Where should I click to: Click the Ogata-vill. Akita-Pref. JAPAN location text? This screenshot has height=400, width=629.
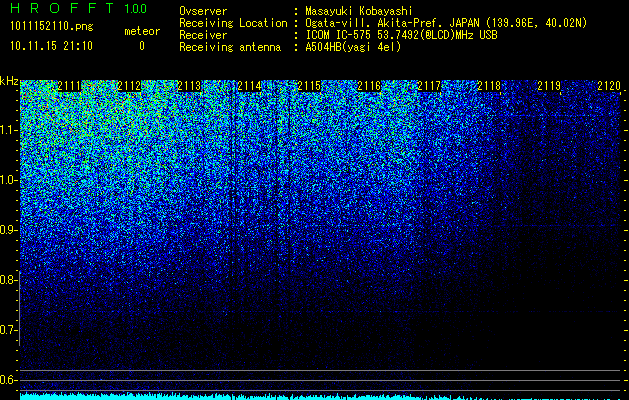[x=446, y=23]
